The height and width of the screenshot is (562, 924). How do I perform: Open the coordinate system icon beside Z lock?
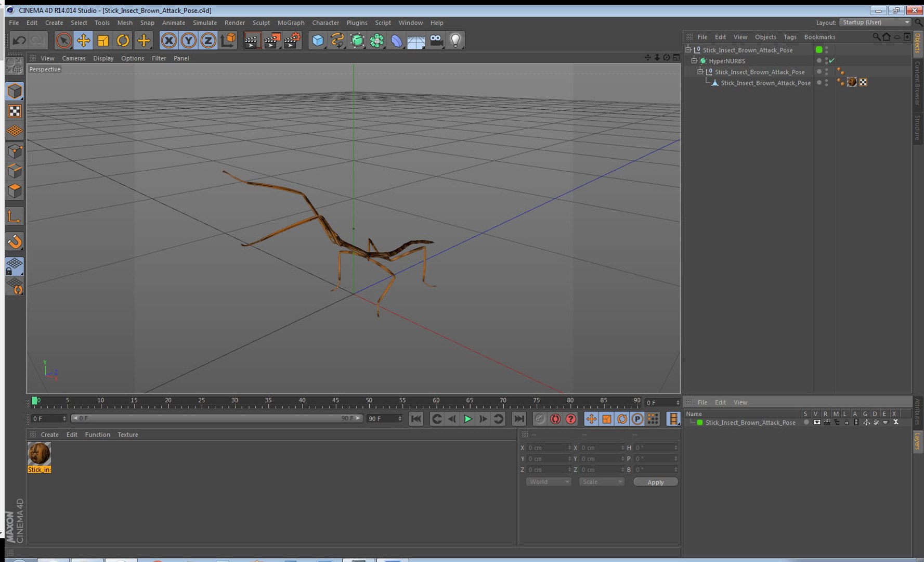pyautogui.click(x=228, y=41)
